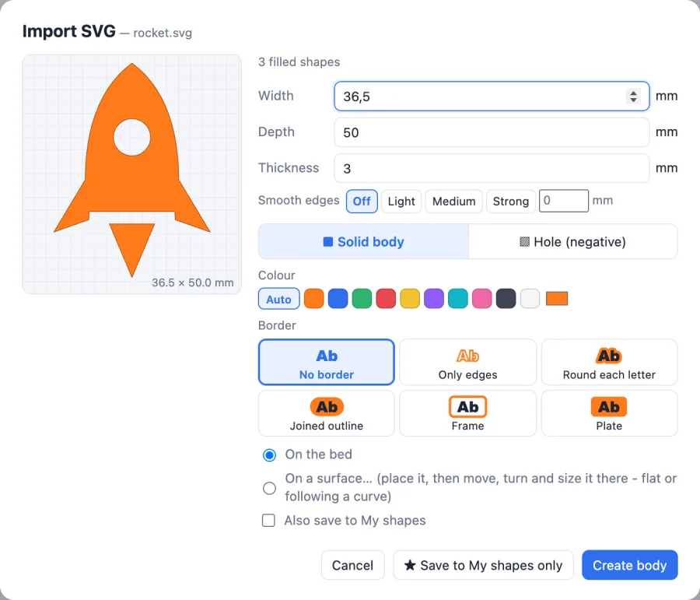Increment the Width value with the stepper
The width and height of the screenshot is (700, 600).
[633, 93]
